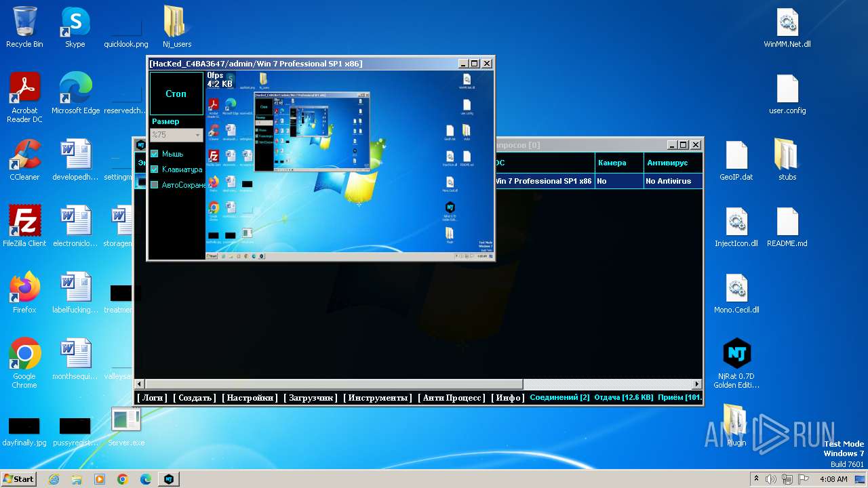Launch Google Chrome from desktop
Screen dimensions: 868x488
24,363
